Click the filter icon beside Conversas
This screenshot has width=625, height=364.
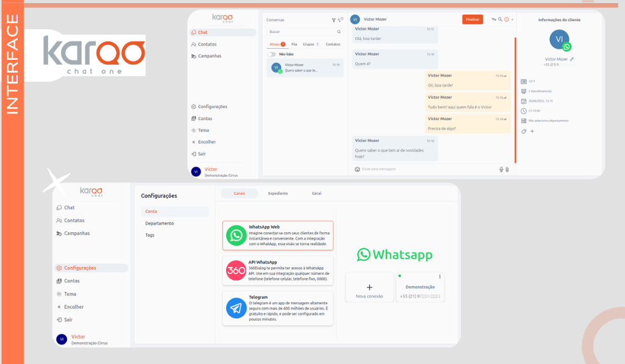[x=334, y=20]
